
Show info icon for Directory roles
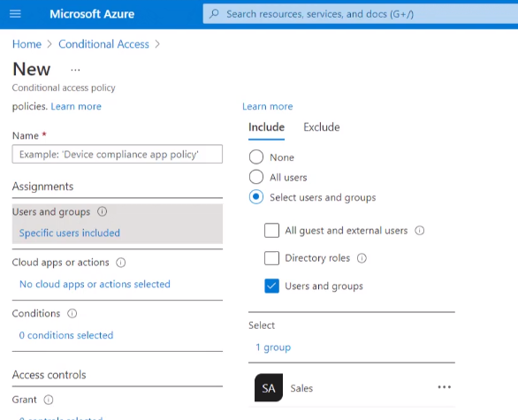tap(362, 258)
